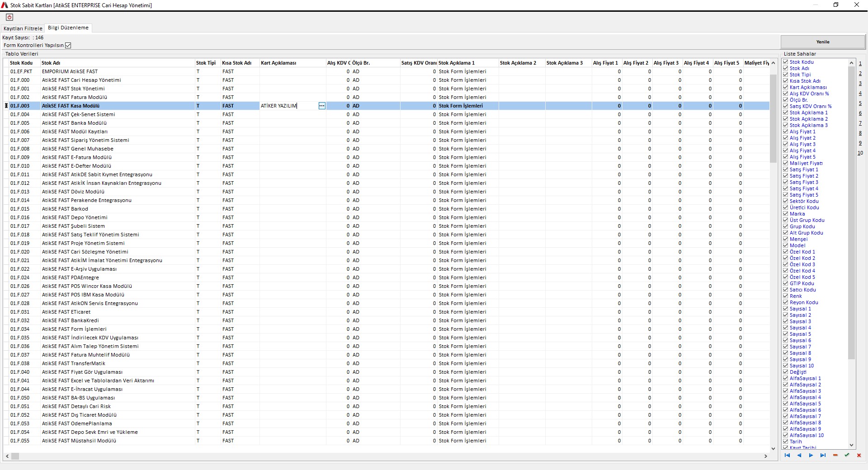The width and height of the screenshot is (868, 470).
Task: Click shortcut link 4 beside field list
Action: pos(860,94)
